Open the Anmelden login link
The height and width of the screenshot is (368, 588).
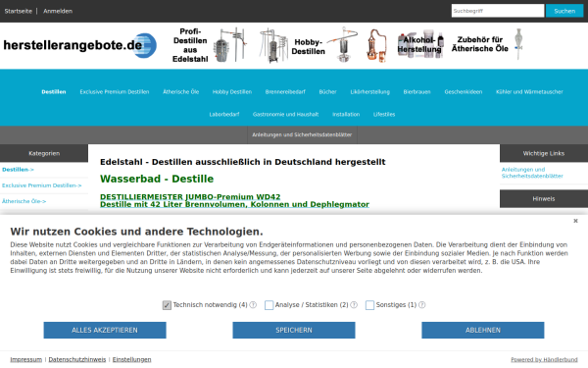[x=58, y=11]
